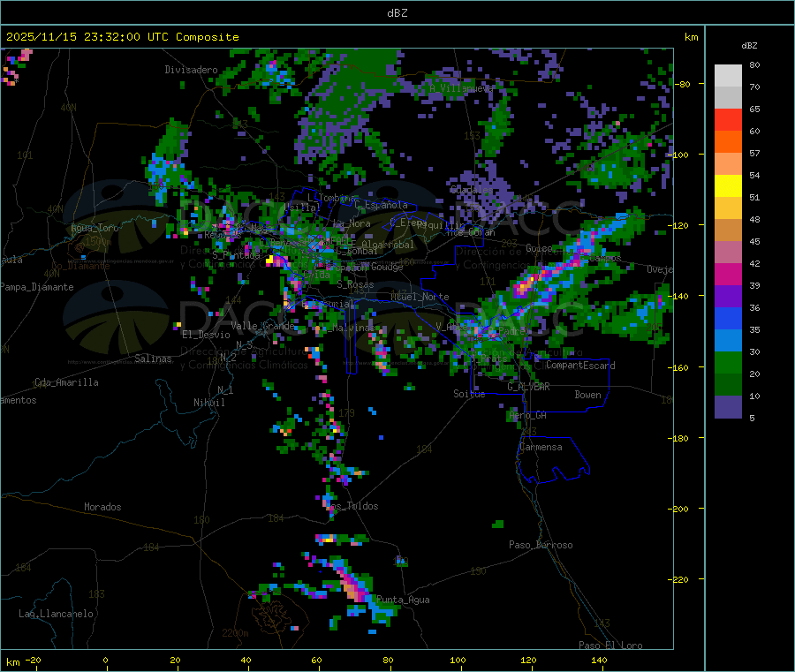Select the 35 dBZ blue legend swatch
This screenshot has width=795, height=672.
pyautogui.click(x=728, y=318)
